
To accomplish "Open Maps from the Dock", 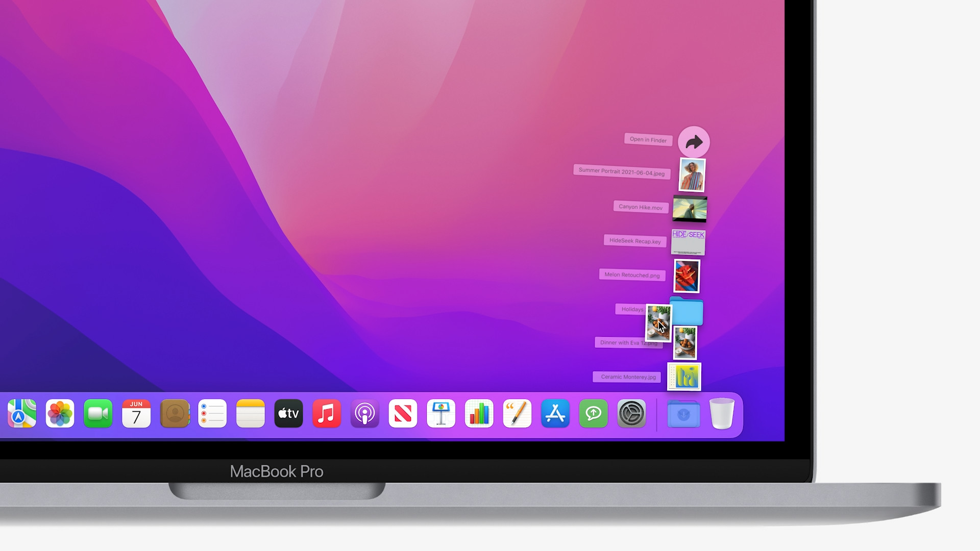I will 21,414.
